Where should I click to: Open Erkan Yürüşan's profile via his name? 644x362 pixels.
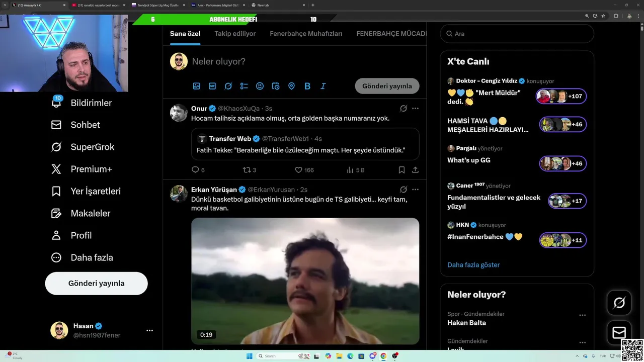tap(214, 190)
